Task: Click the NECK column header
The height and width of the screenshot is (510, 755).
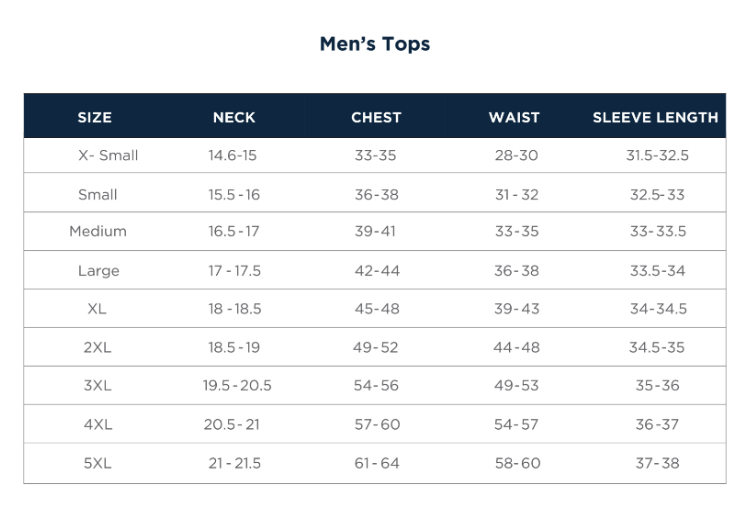Action: click(x=234, y=117)
